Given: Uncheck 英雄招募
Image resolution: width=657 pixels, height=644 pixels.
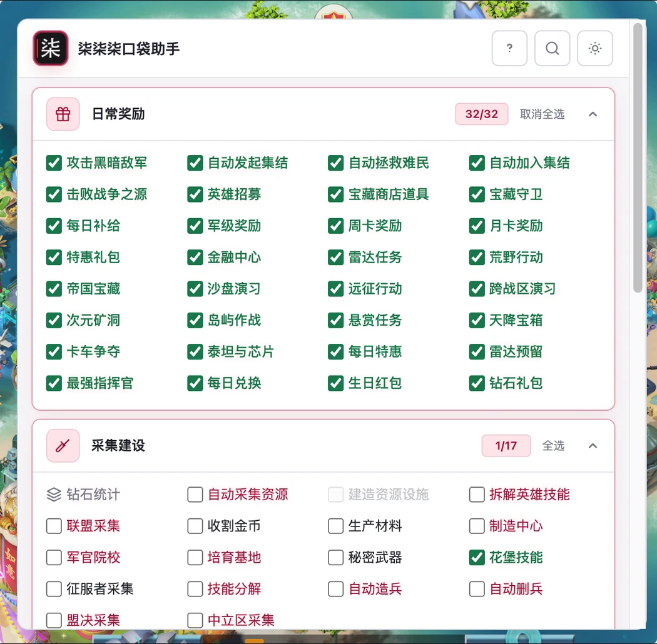Looking at the screenshot, I should pos(195,194).
